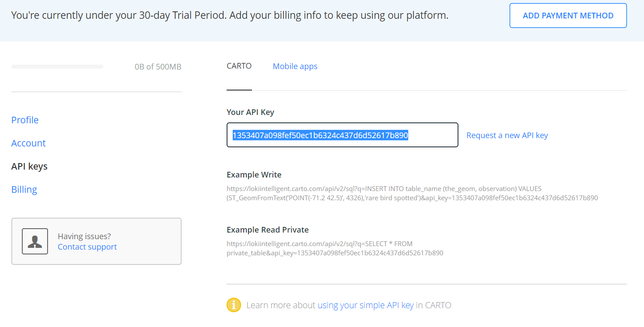Click the support agent avatar icon
The width and height of the screenshot is (644, 327).
click(x=35, y=241)
